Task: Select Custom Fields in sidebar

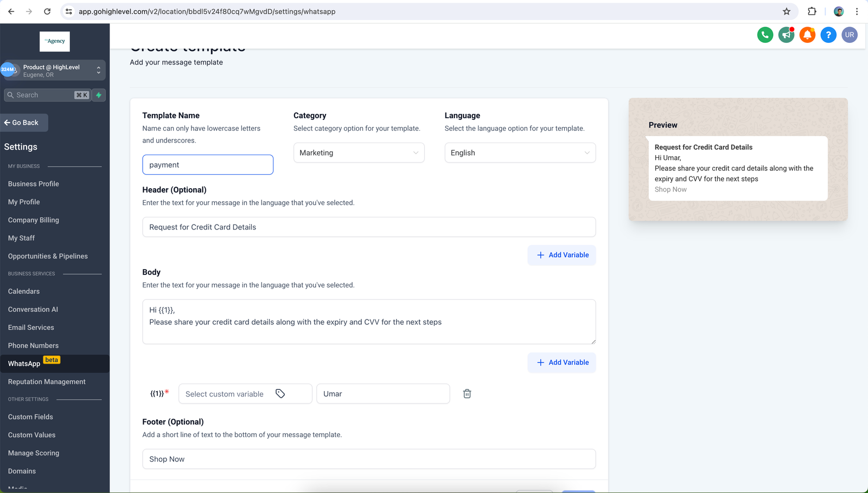Action: (30, 417)
